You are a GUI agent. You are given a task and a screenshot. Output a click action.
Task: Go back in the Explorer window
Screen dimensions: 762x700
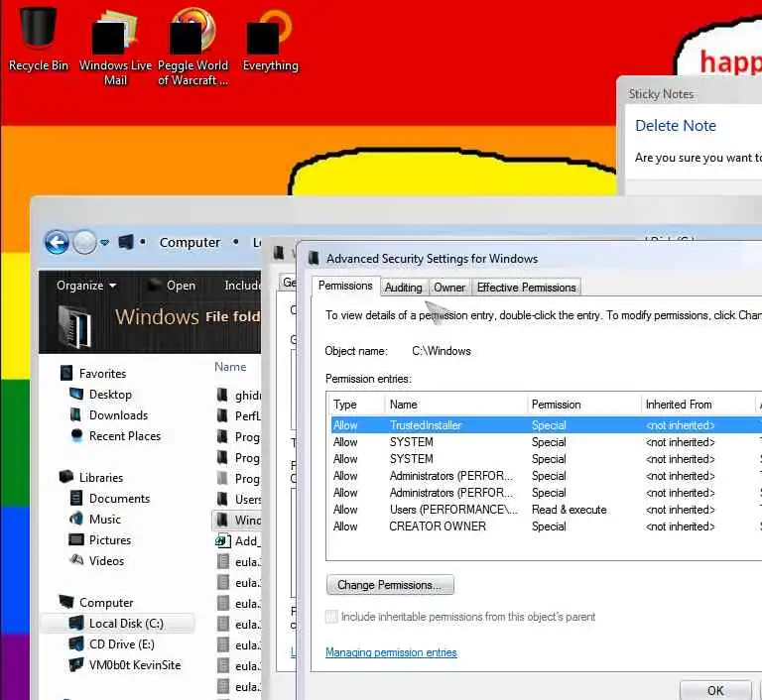click(57, 242)
